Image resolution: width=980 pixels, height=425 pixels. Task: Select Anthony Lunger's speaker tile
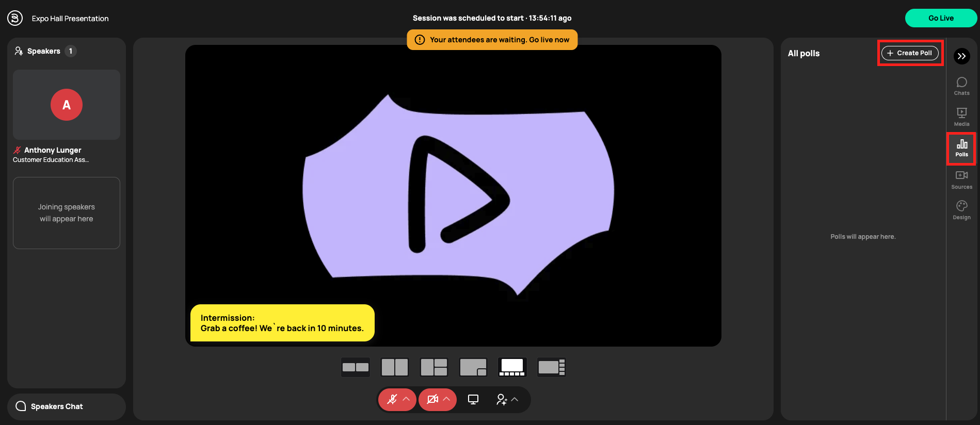click(67, 105)
